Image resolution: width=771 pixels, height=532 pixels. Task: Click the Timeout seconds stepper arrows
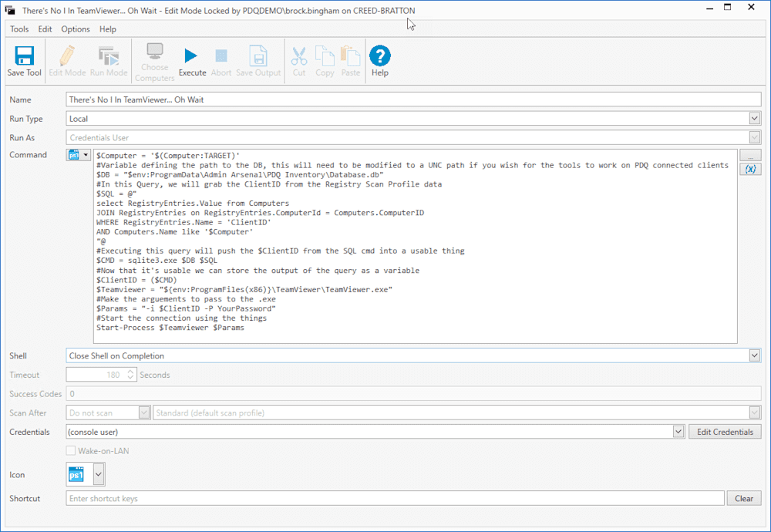(x=130, y=375)
